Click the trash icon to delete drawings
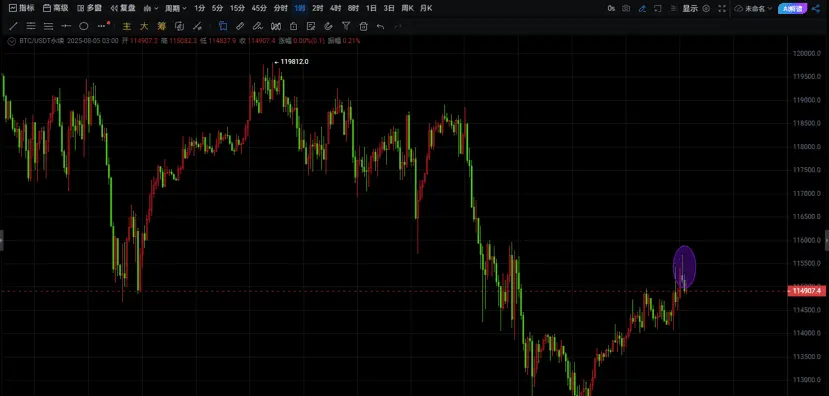Viewport: 829px width, 396px height. click(363, 26)
